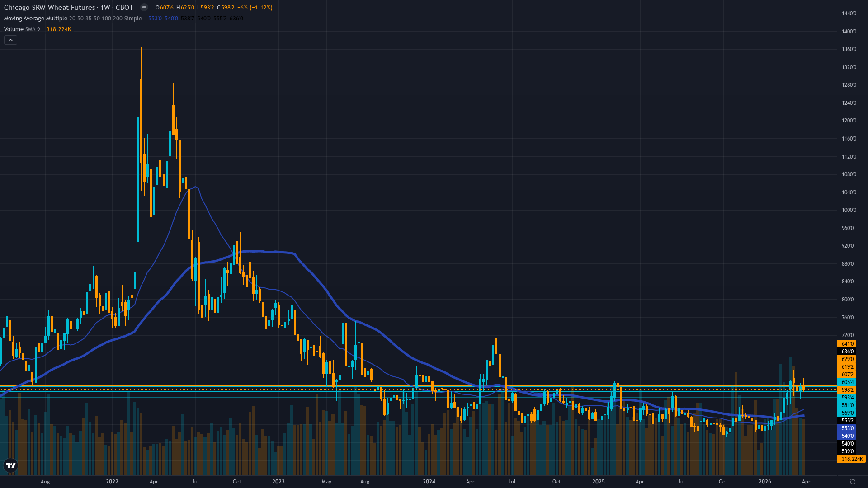This screenshot has height=488, width=868.
Task: Click the 2022 label on the time axis
Action: pos(112,482)
